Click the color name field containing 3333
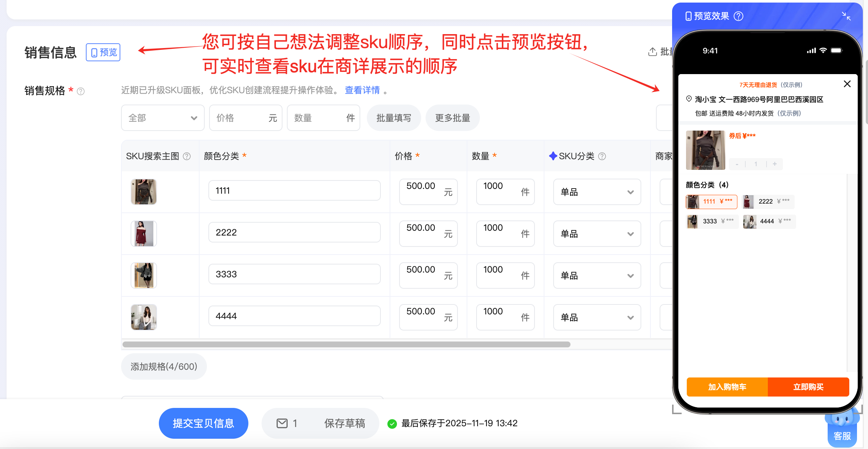868x449 pixels. (x=294, y=274)
